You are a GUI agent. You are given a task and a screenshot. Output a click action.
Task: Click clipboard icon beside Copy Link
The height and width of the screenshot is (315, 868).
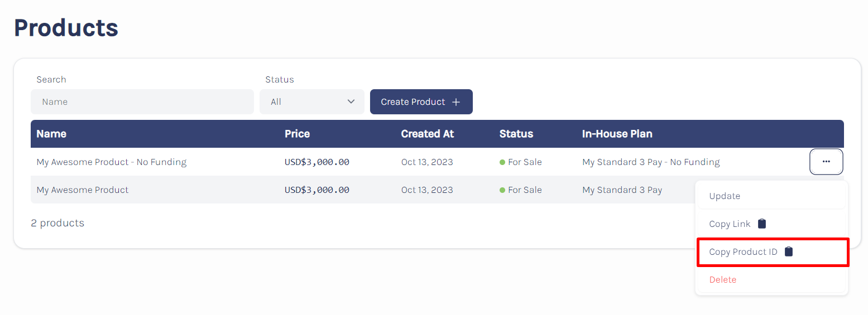pyautogui.click(x=762, y=224)
